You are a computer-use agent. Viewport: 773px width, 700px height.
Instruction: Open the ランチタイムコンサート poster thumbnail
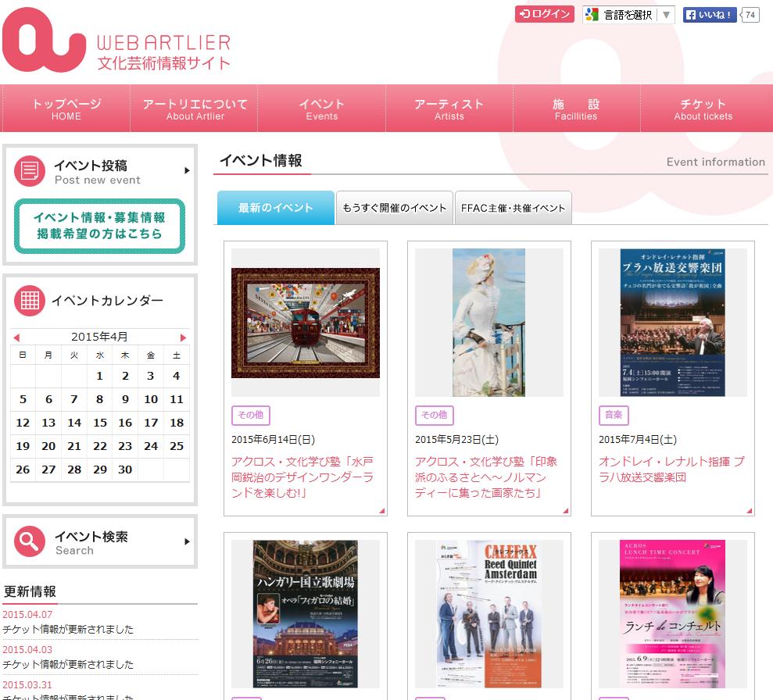tap(673, 614)
